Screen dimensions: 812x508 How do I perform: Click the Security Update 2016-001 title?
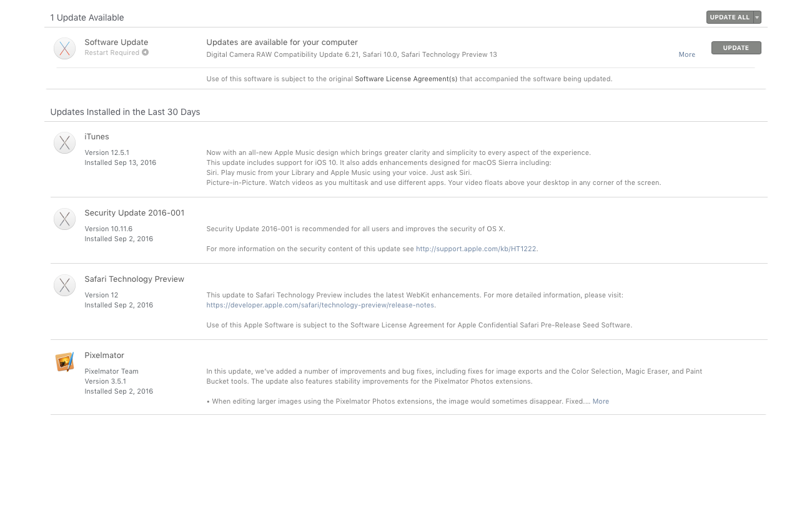134,212
